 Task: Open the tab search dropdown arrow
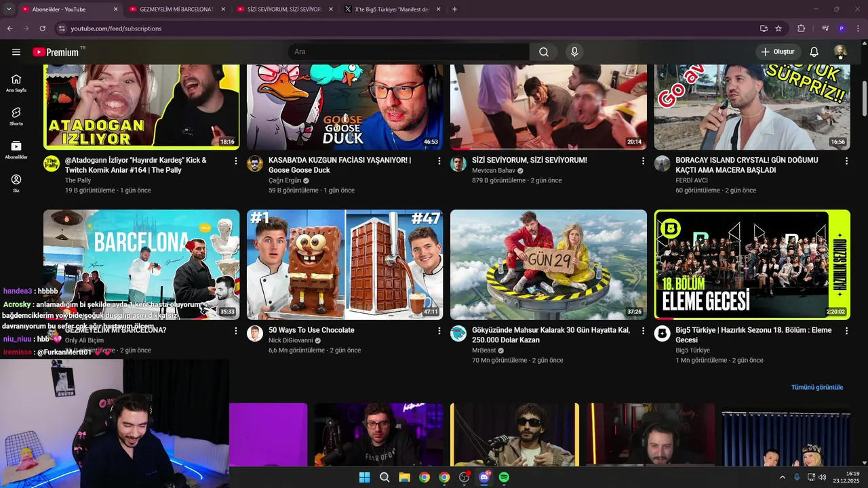tap(9, 9)
